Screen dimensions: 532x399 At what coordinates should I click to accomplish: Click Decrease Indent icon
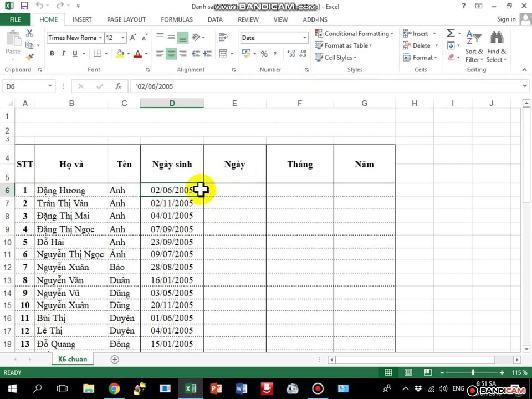point(196,53)
